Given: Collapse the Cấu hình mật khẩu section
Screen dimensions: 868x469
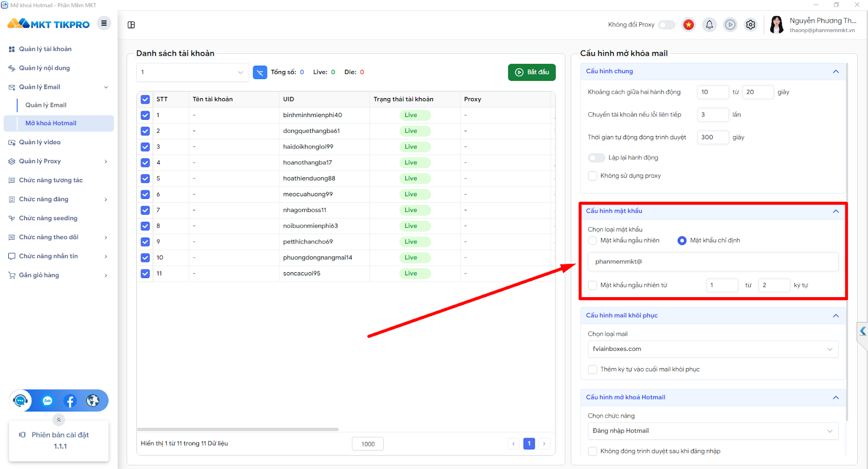Looking at the screenshot, I should point(835,211).
